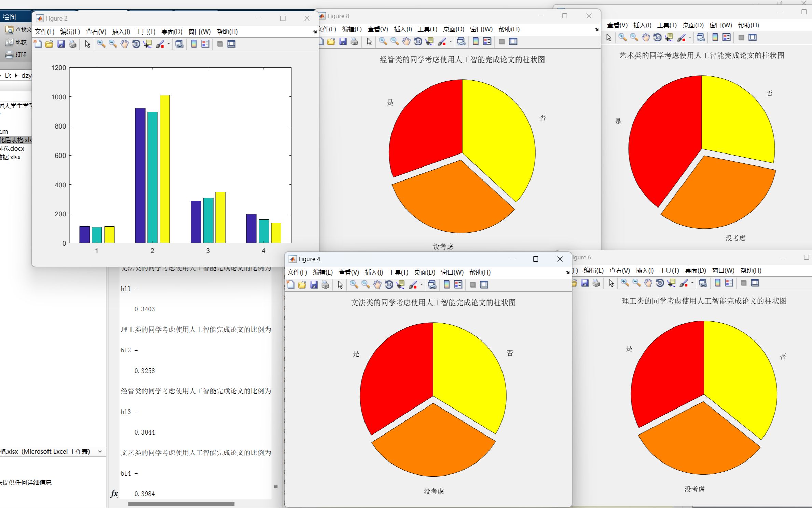Toggle Insert Colorbar in Figure 4 toolbar

tap(446, 284)
